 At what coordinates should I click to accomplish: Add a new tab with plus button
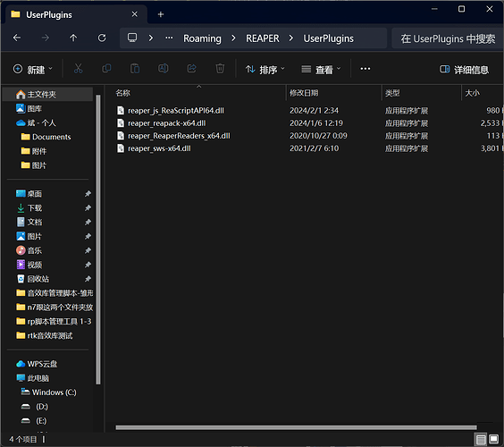[161, 14]
